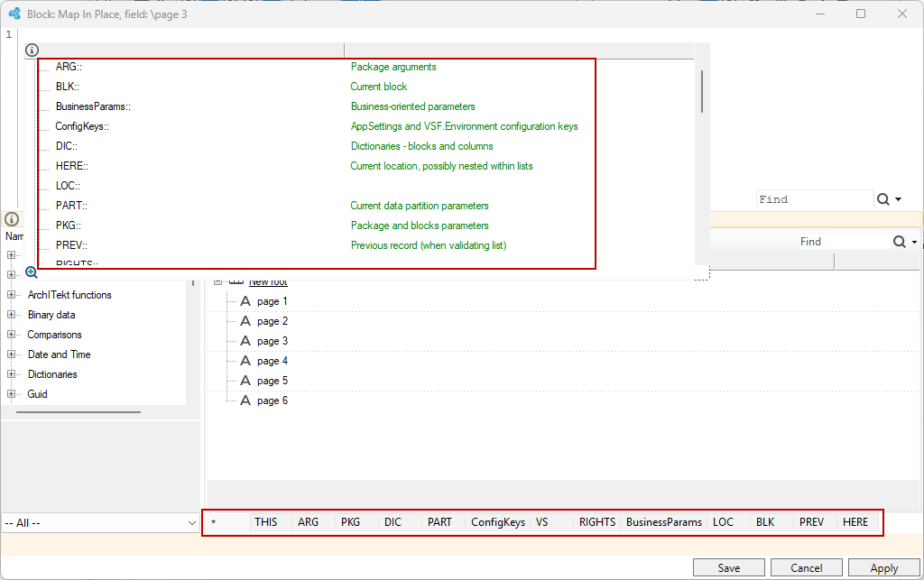Screen dimensions: 924x580
Task: Click the suggestion list's vertical scrollbar thumb
Action: (x=701, y=91)
